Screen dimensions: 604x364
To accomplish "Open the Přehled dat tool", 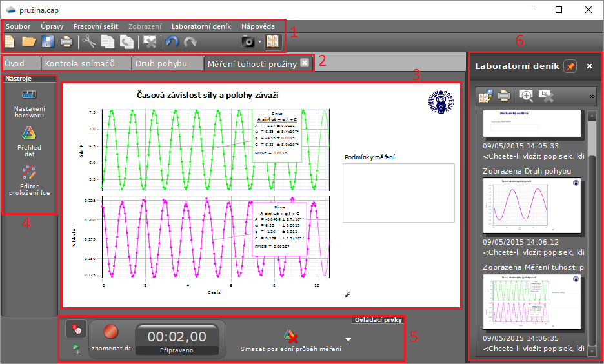I will (29, 134).
